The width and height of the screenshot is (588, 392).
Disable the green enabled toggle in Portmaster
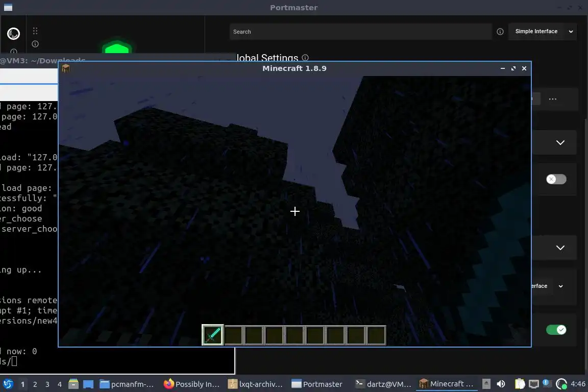556,330
